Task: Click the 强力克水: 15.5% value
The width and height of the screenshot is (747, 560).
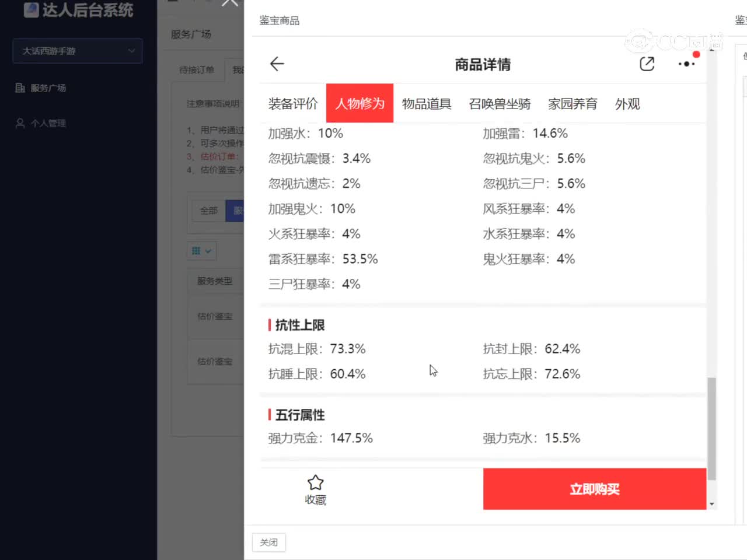Action: [x=532, y=438]
